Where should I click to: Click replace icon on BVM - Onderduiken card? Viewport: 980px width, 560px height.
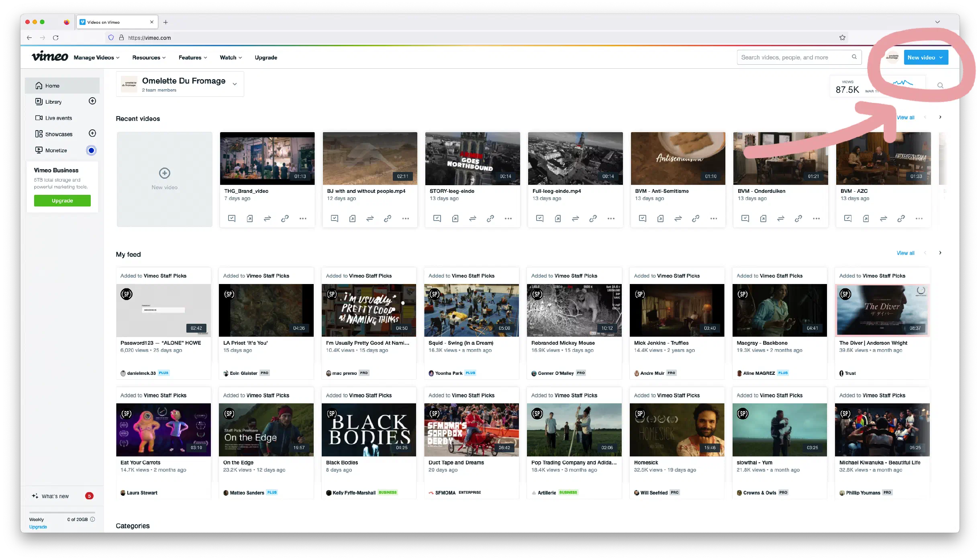tap(781, 219)
